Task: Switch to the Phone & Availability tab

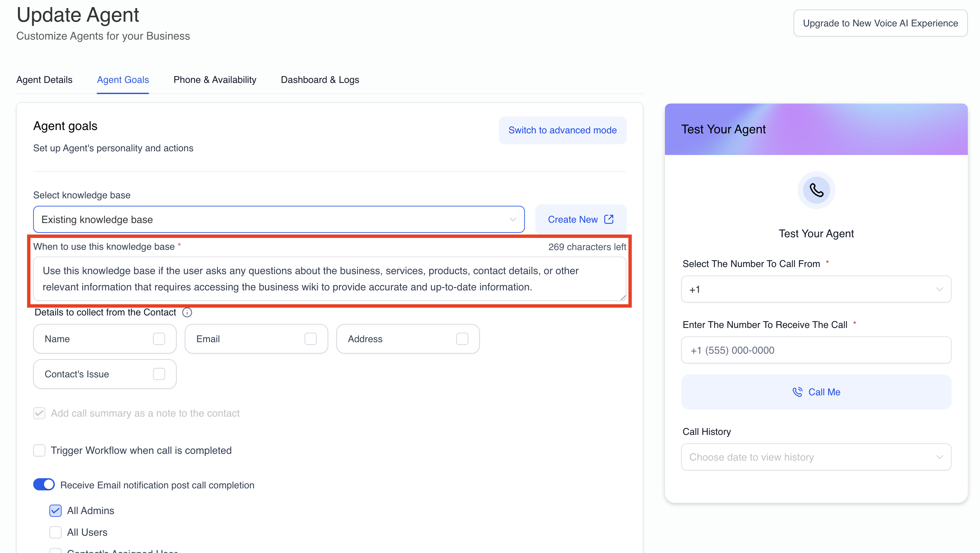Action: (x=215, y=80)
